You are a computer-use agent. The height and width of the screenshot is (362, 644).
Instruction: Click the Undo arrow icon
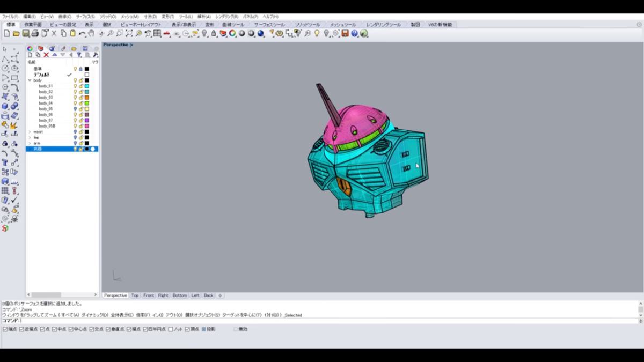coord(82,34)
